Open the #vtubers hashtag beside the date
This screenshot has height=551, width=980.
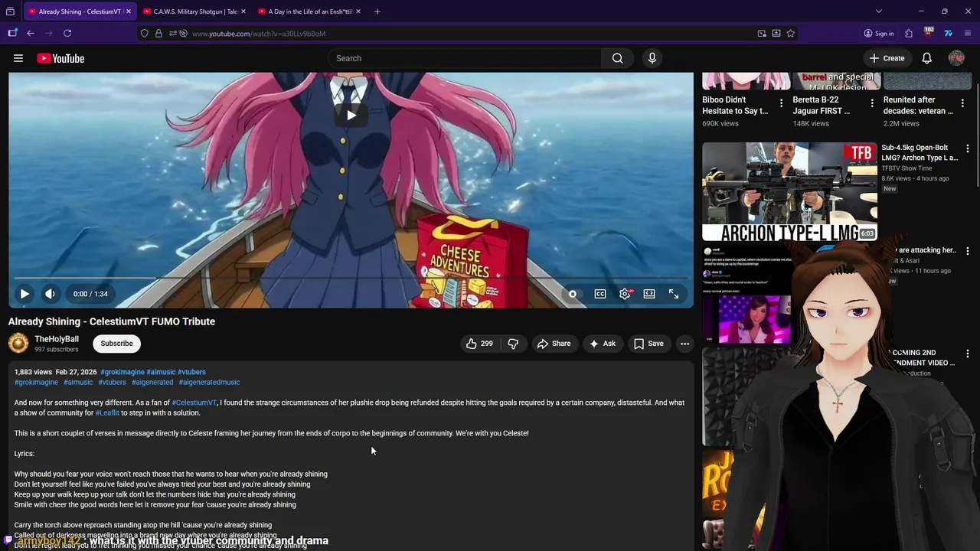coord(191,372)
